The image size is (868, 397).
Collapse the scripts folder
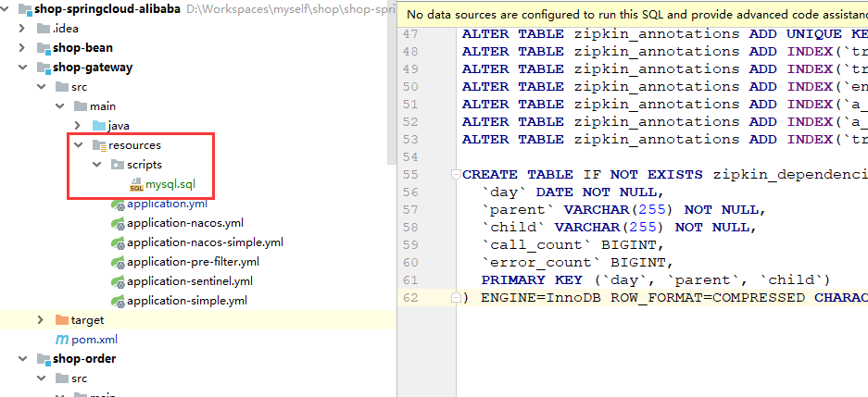[96, 165]
